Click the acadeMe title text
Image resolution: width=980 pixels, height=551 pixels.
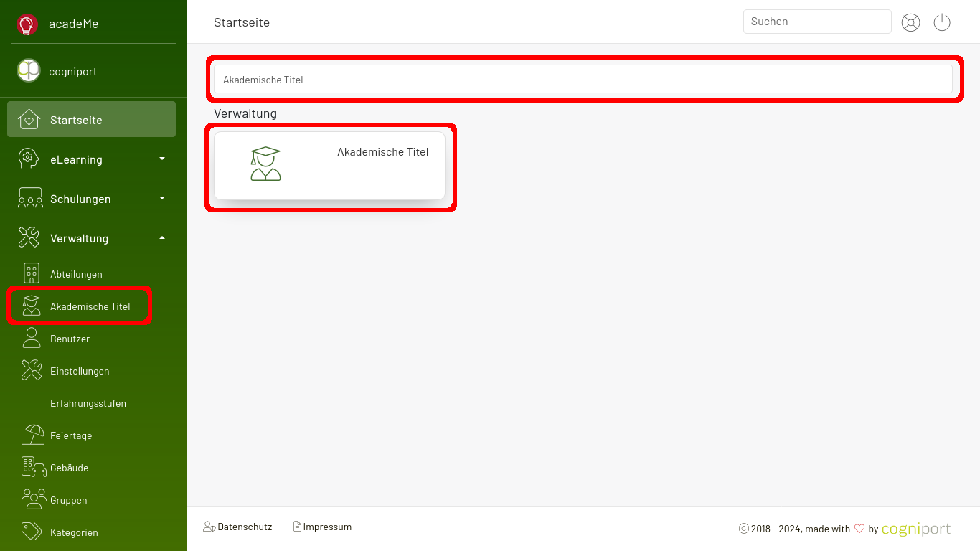click(x=73, y=24)
